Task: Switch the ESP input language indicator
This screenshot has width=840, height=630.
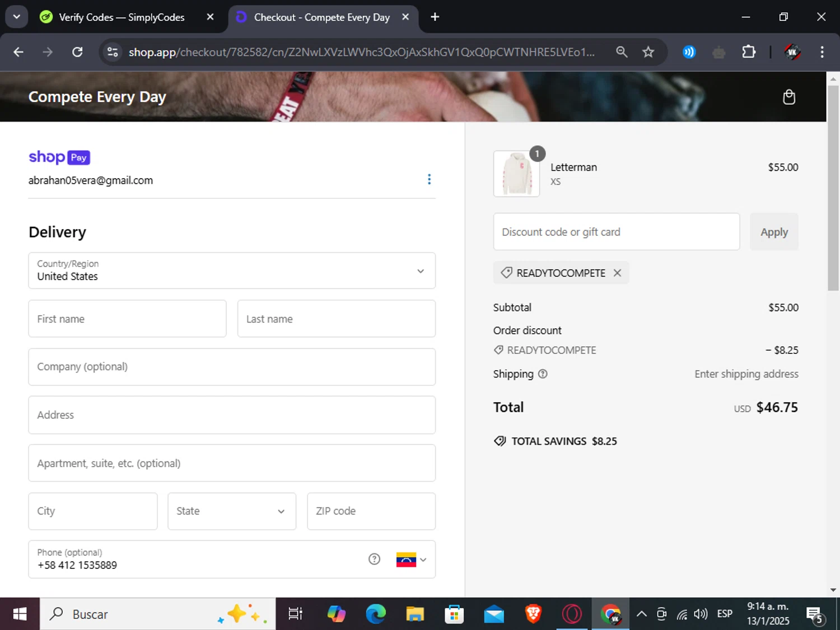Action: tap(725, 614)
